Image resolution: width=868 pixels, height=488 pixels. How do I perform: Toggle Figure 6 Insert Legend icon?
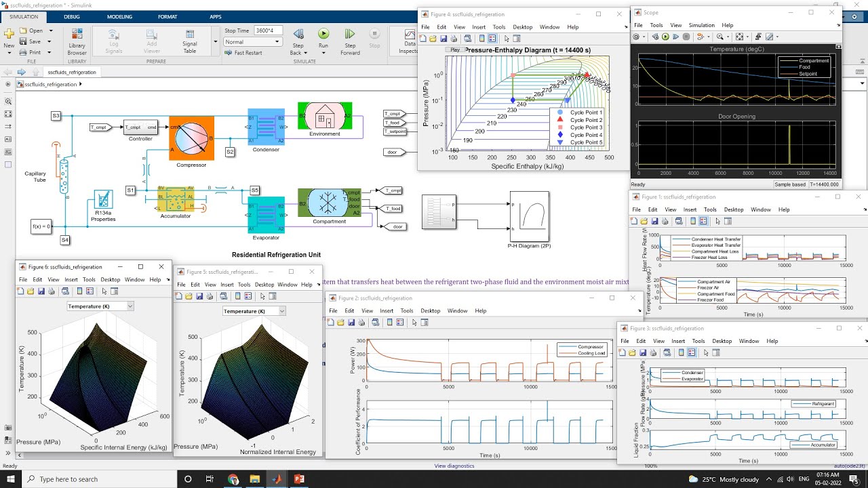[x=90, y=291]
